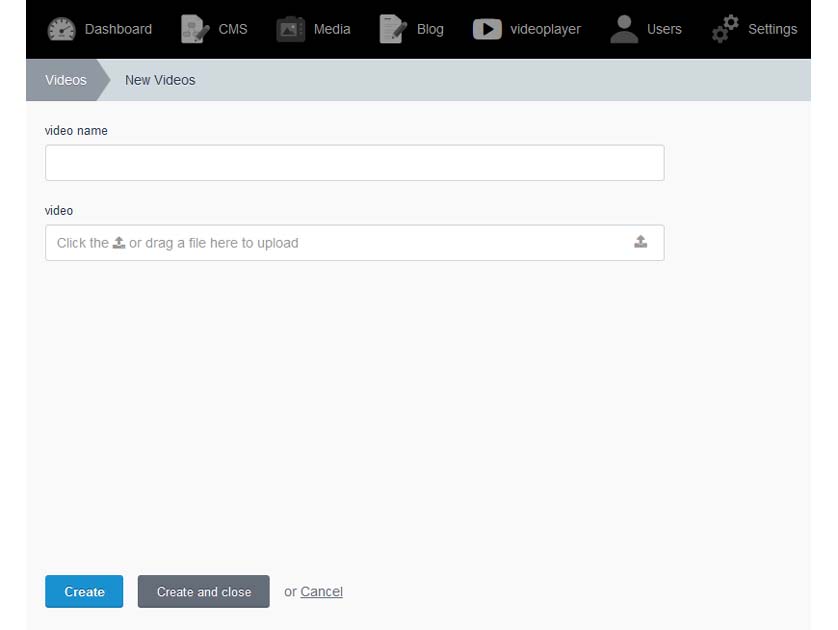This screenshot has width=838, height=630.
Task: Click the Users person icon
Action: coord(624,29)
